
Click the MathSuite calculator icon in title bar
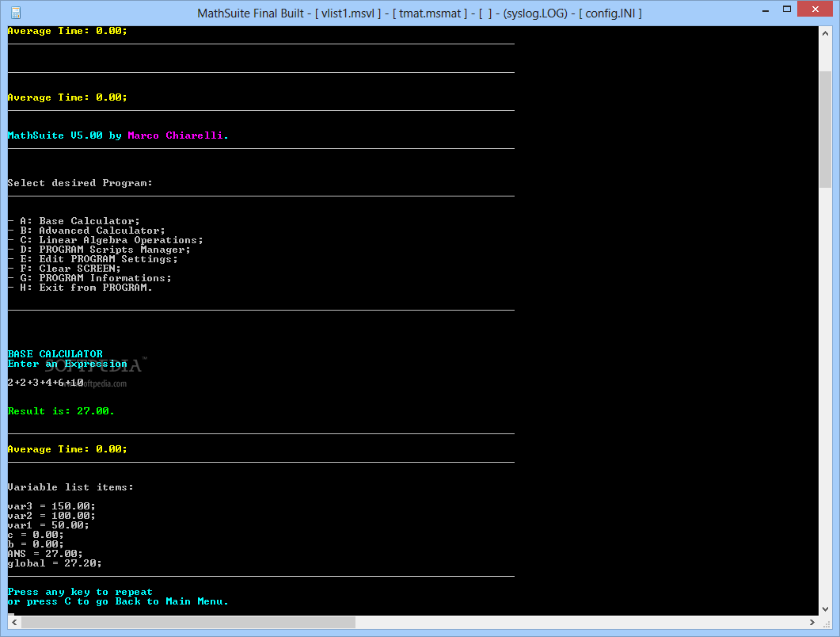coord(16,13)
